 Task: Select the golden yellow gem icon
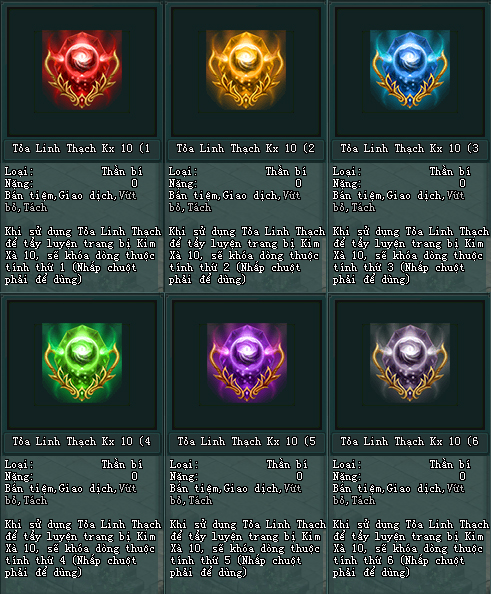point(246,69)
